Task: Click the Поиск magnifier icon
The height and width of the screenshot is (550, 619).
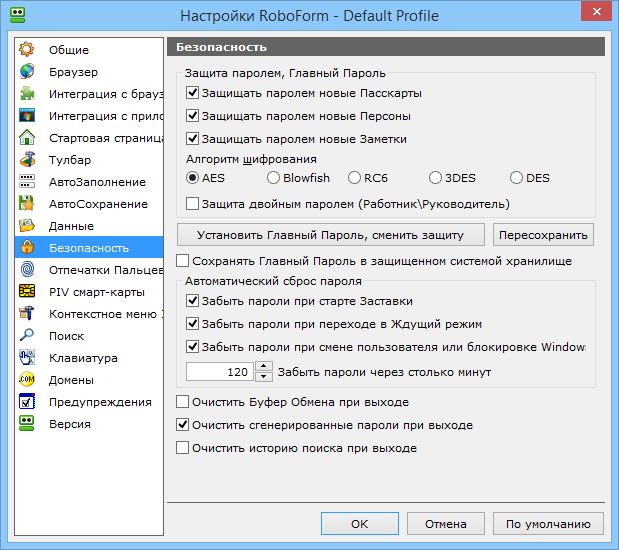Action: [x=27, y=336]
